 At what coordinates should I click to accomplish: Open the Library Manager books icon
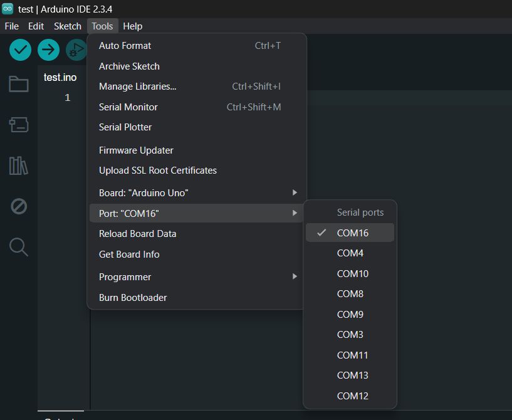[x=19, y=165]
